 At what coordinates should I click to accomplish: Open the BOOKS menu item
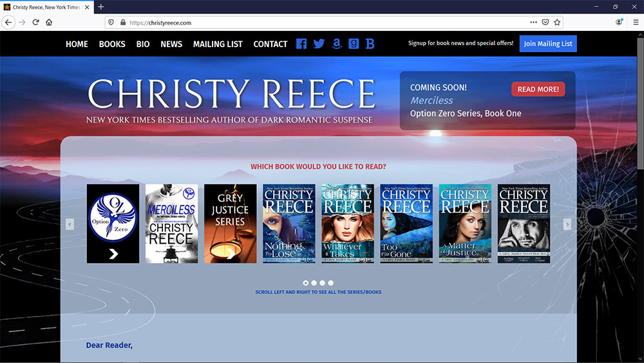click(112, 44)
